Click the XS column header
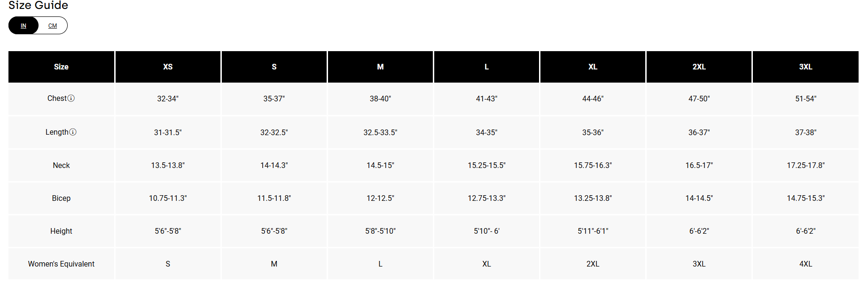 click(x=168, y=67)
